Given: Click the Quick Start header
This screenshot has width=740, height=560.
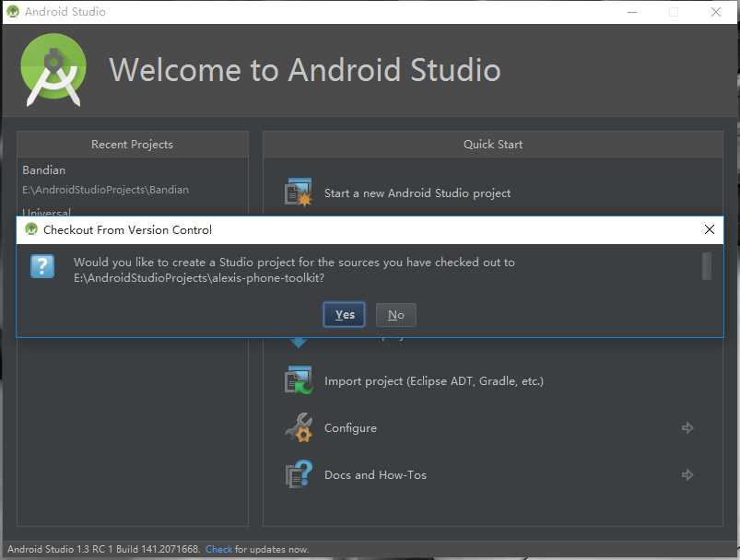Looking at the screenshot, I should coord(493,145).
